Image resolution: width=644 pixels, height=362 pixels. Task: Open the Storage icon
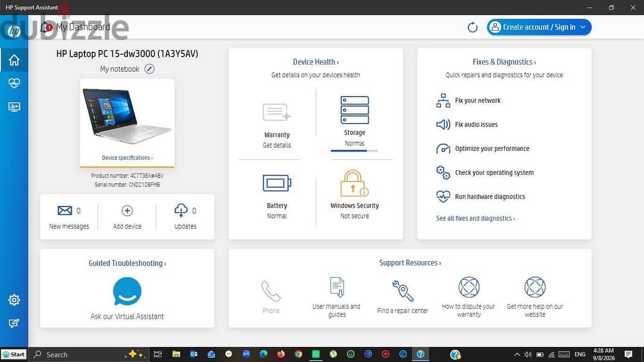click(x=354, y=110)
